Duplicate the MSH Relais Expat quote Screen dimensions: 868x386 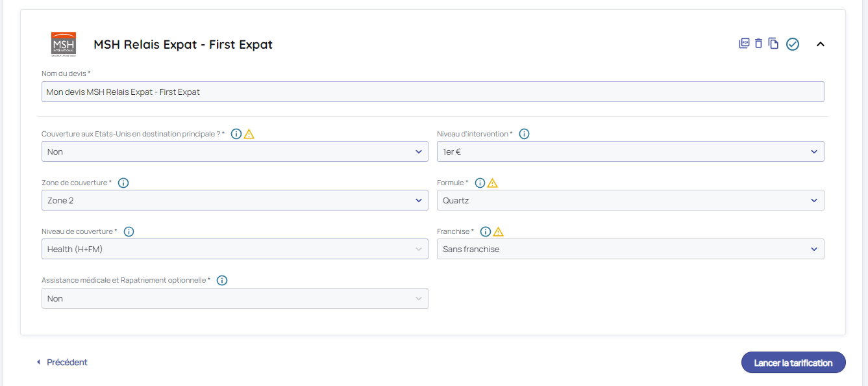(773, 44)
